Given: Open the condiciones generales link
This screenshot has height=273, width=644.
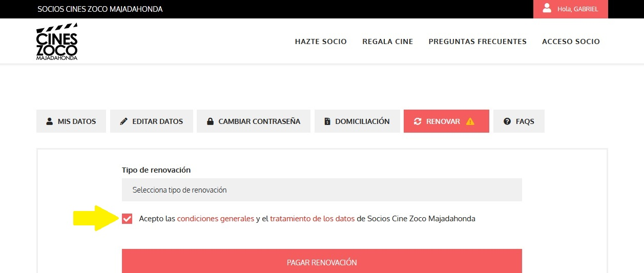Looking at the screenshot, I should pos(216,219).
